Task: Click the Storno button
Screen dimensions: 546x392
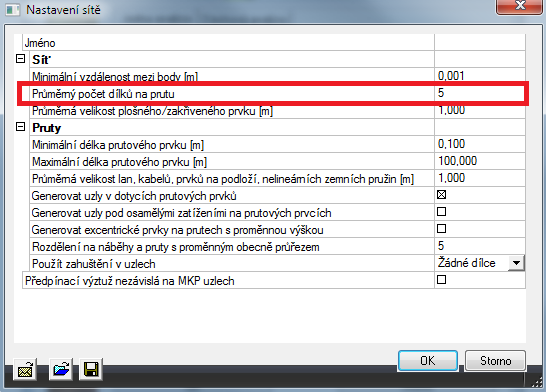Action: [496, 361]
